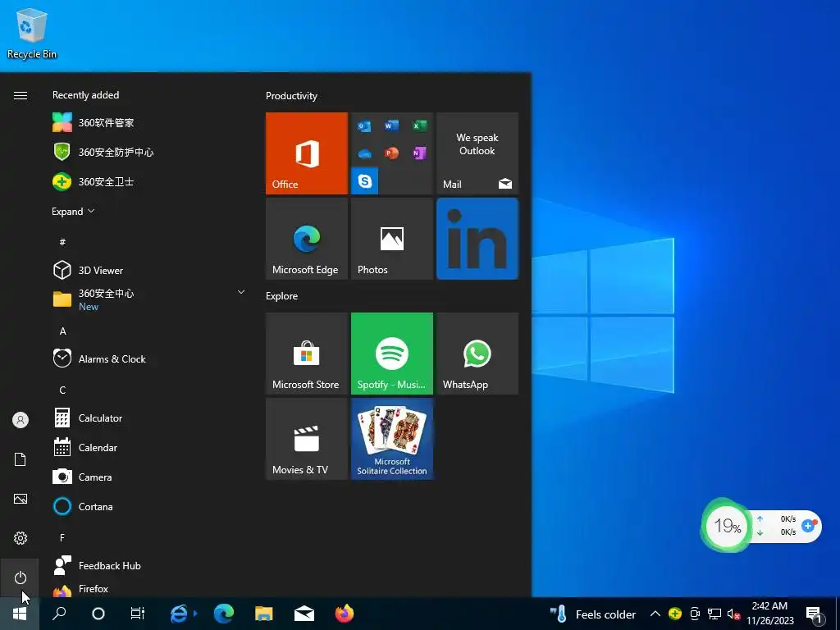Open taskbar Search
This screenshot has width=840, height=630.
point(59,614)
